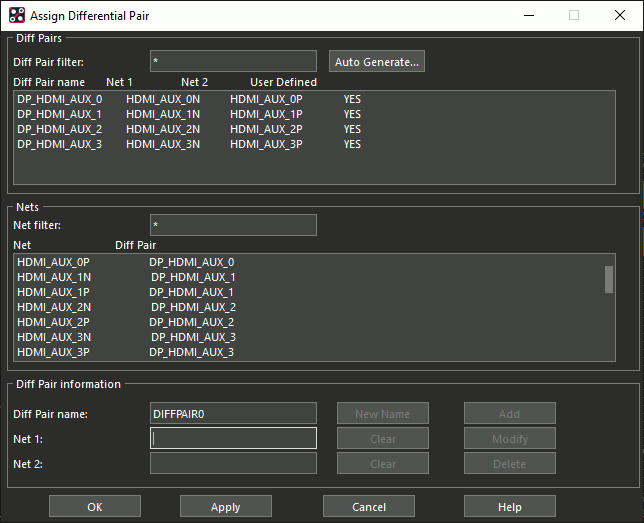Click HDMI_AUX_3P in the Net 2 column
Viewport: 644px width, 523px height.
click(x=266, y=144)
